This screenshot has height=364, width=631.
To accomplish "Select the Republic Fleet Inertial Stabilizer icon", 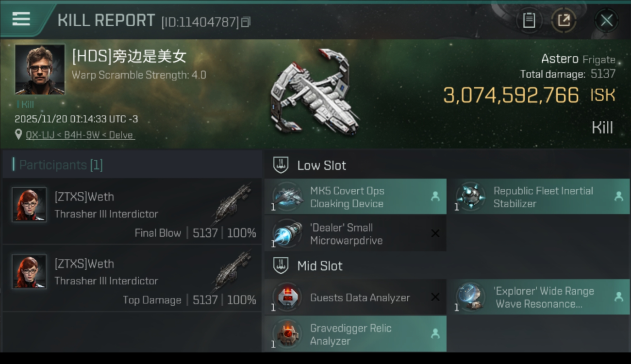I will (470, 197).
